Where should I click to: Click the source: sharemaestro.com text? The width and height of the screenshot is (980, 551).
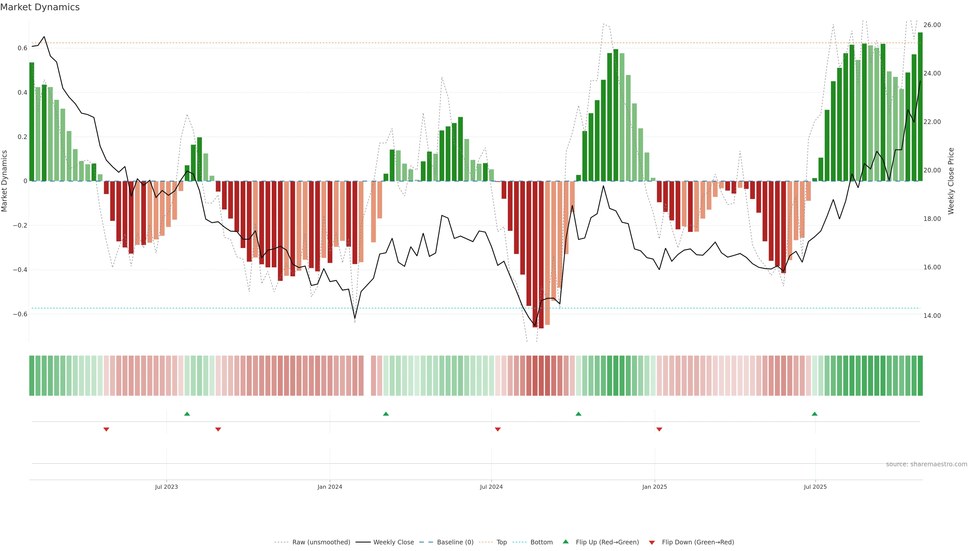[x=926, y=464]
